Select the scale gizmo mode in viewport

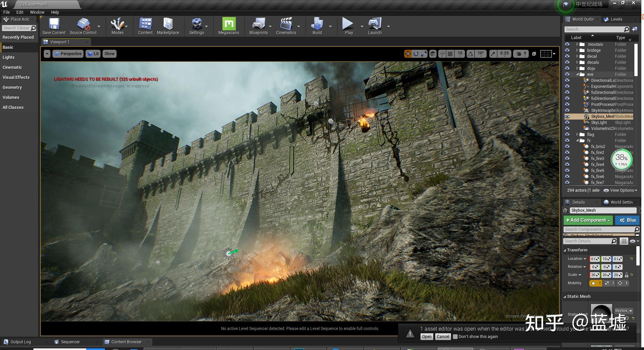click(x=424, y=54)
